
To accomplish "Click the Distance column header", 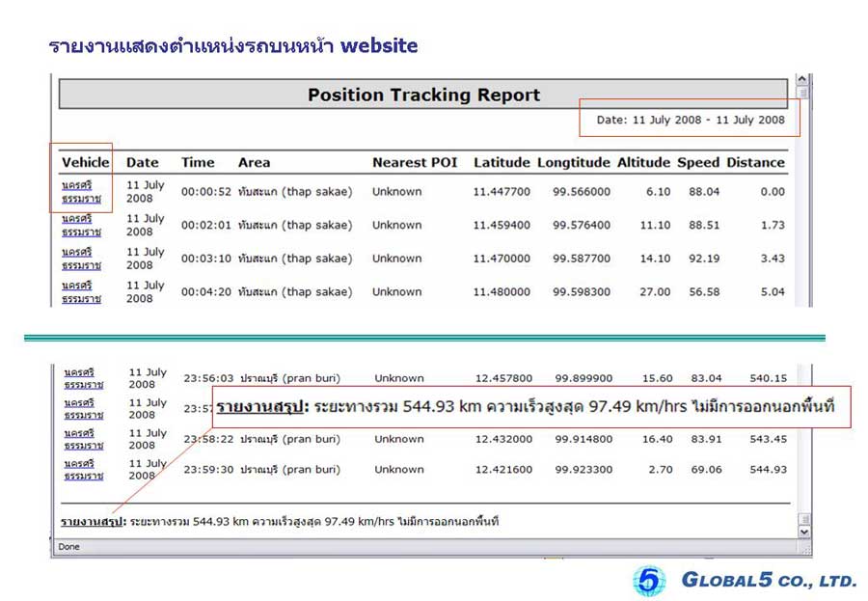I will tap(755, 162).
